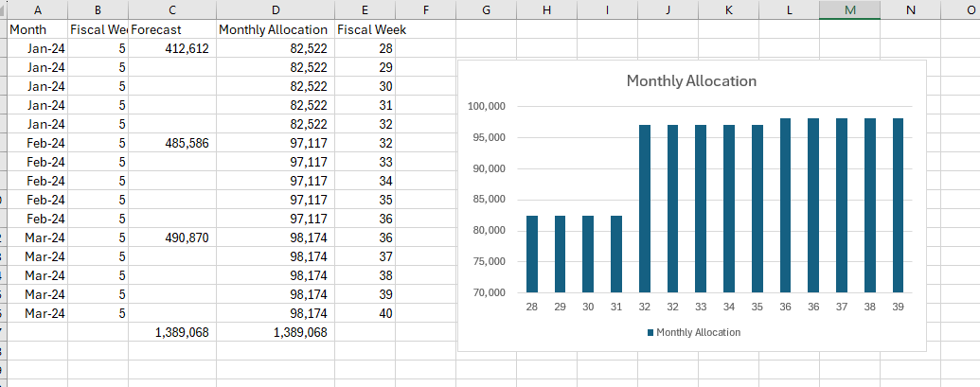Viewport: 980px width, 387px height.
Task: Select the Feb-24 cell in fiscal week 35 row
Action: tap(38, 200)
